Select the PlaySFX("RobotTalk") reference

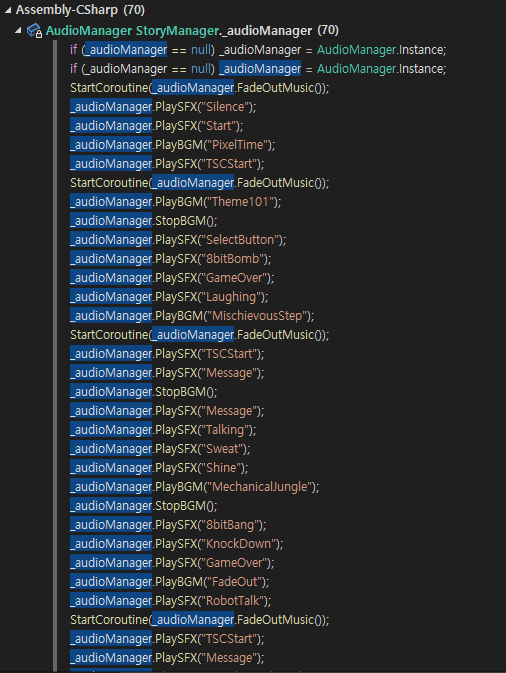[x=171, y=600]
